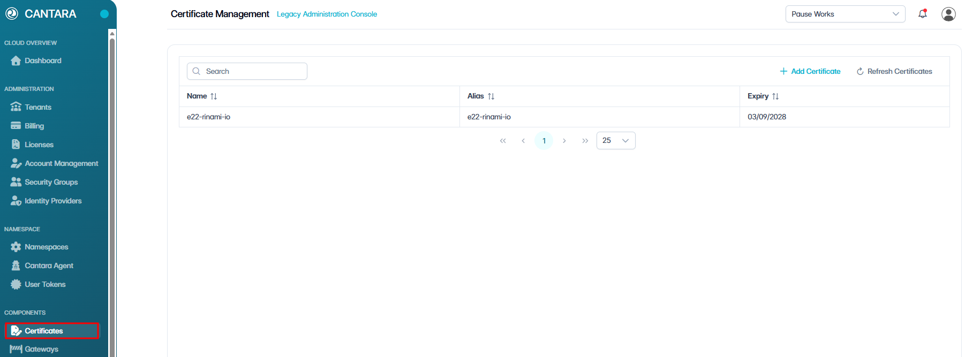Open Gateways sidebar icon
The image size is (980, 357).
tap(16, 349)
